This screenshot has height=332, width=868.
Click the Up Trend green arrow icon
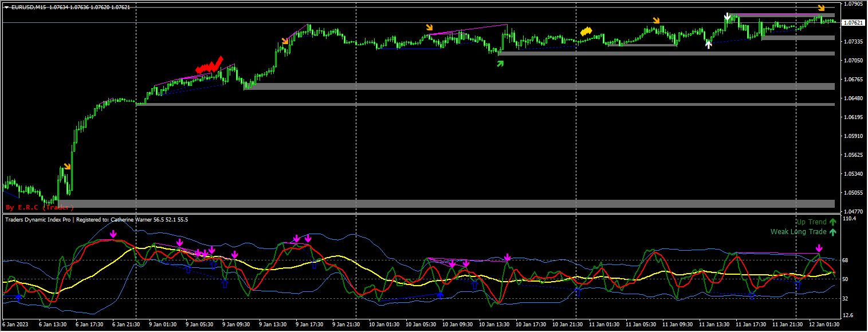[832, 222]
